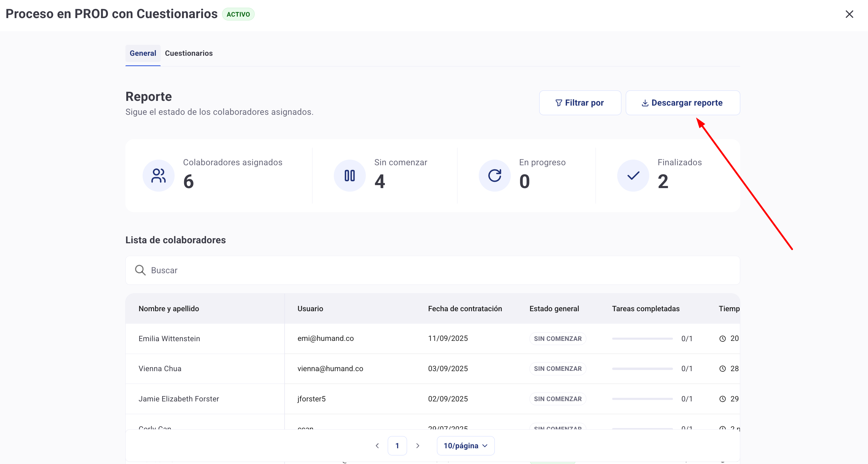This screenshot has height=464, width=868.
Task: Open the 10/página page size dropdown
Action: [465, 445]
